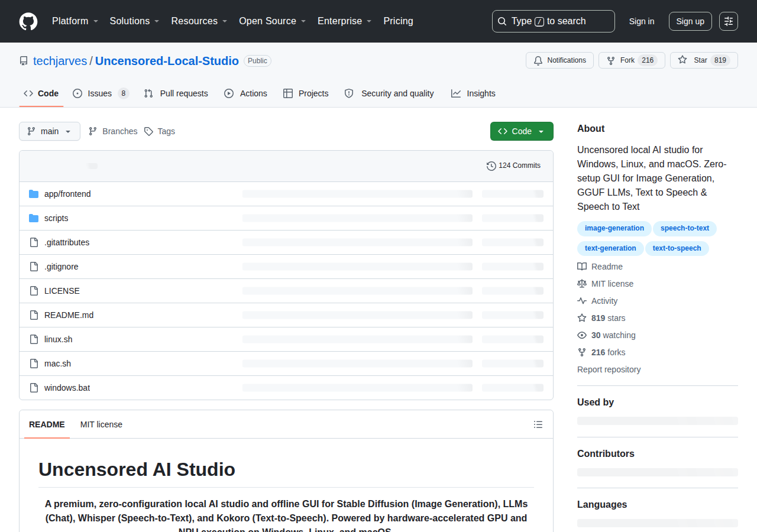Open the mac.sh file
The height and width of the screenshot is (532, 757).
[57, 364]
